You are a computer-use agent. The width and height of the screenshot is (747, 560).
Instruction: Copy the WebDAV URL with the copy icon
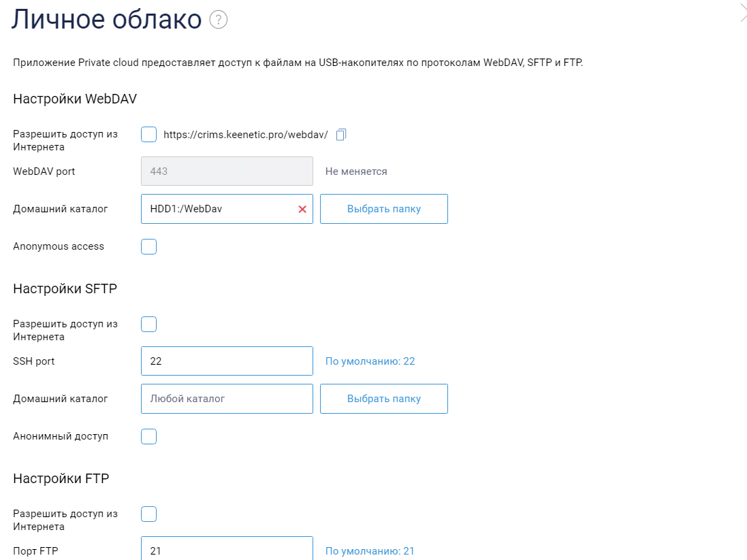coord(341,135)
